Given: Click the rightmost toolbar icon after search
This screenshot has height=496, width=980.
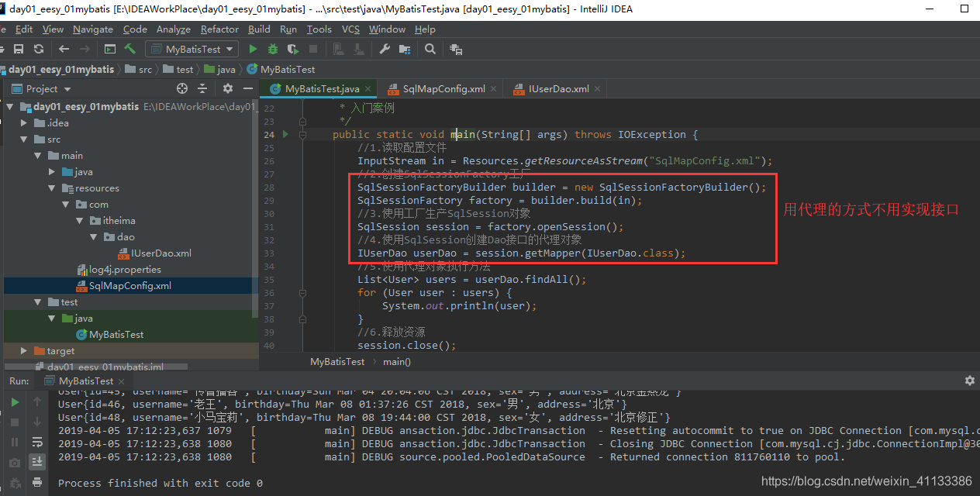Looking at the screenshot, I should (x=456, y=49).
